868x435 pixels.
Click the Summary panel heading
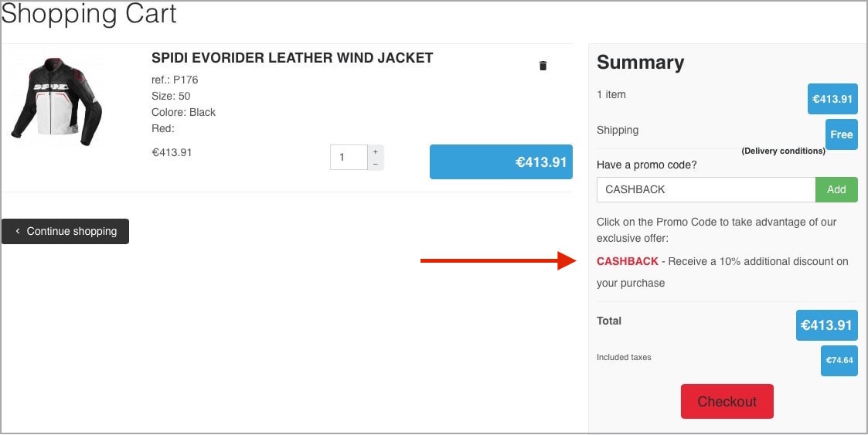[640, 63]
